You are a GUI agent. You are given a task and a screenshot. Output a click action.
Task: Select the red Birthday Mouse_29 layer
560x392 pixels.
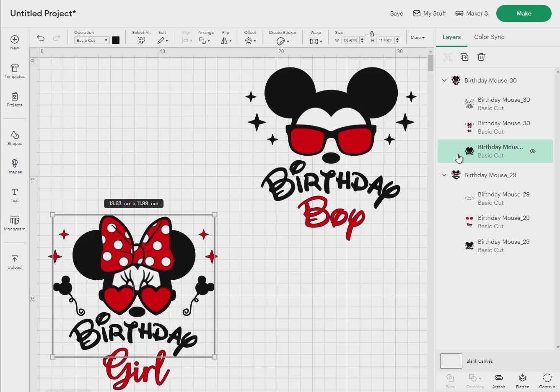495,222
